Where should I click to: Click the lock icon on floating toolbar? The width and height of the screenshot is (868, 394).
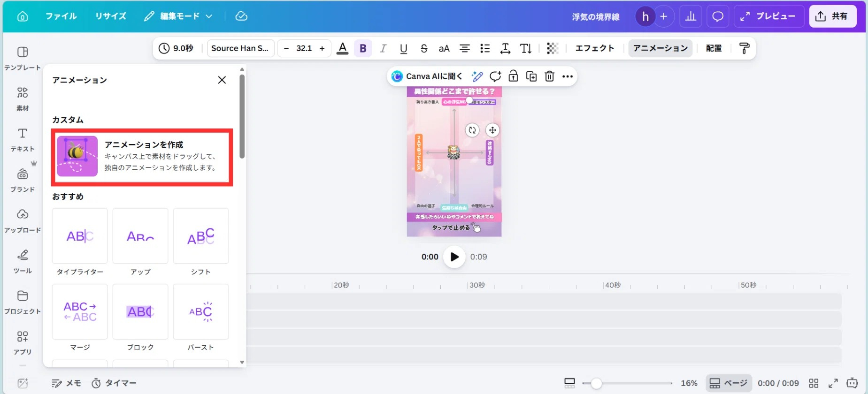coord(513,76)
